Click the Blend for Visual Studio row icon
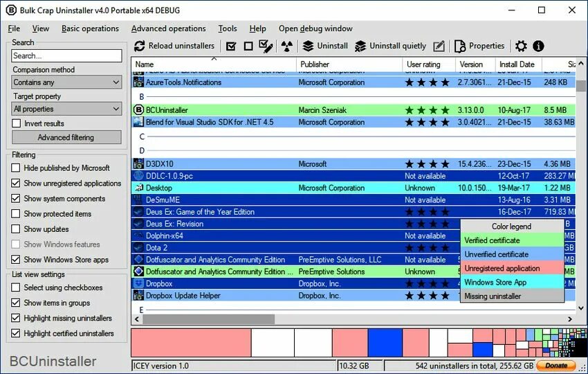This screenshot has height=374, width=588. tap(139, 122)
